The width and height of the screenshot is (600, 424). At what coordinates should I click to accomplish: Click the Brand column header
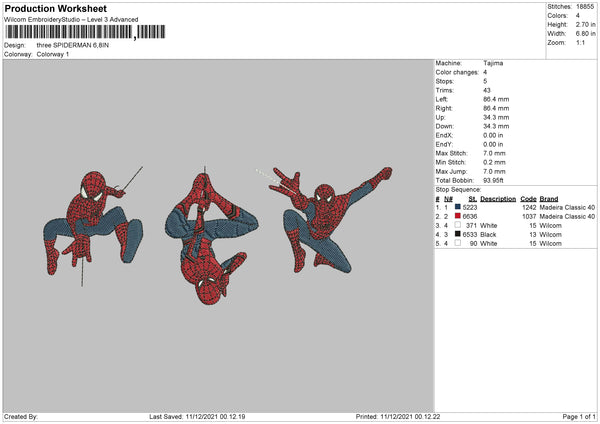tap(549, 199)
